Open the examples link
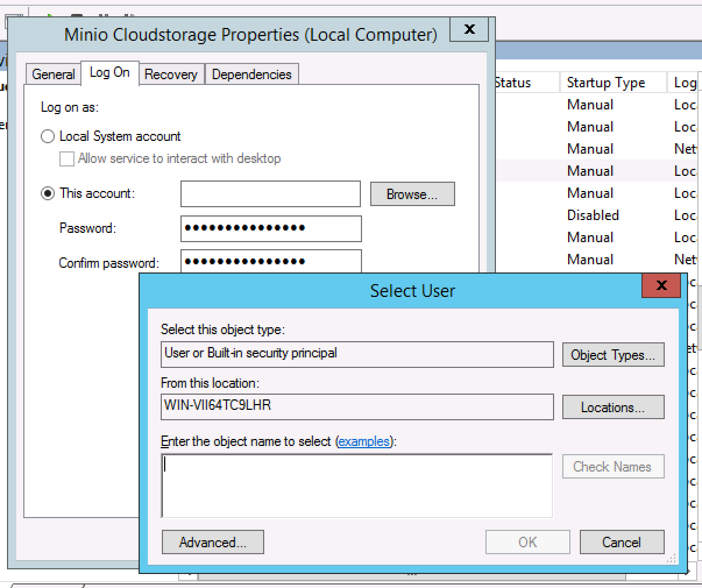Viewport: 702px width, 588px height. (364, 442)
